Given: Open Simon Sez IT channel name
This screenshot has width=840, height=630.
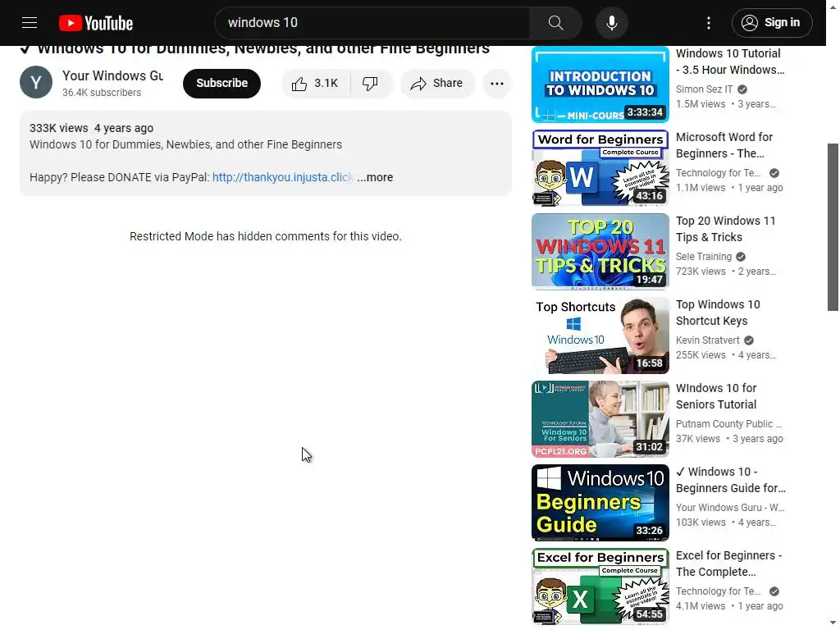Looking at the screenshot, I should (x=704, y=89).
